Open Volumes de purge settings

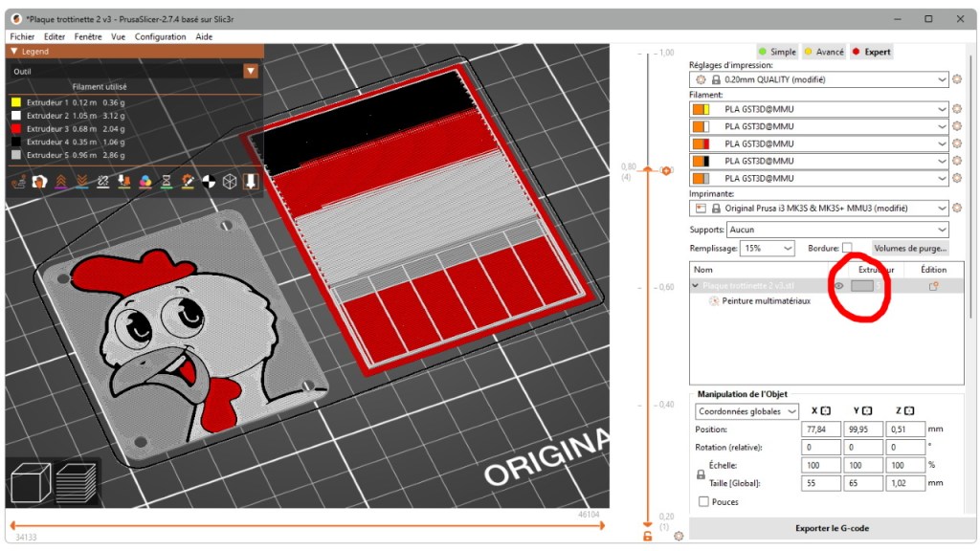click(x=908, y=249)
